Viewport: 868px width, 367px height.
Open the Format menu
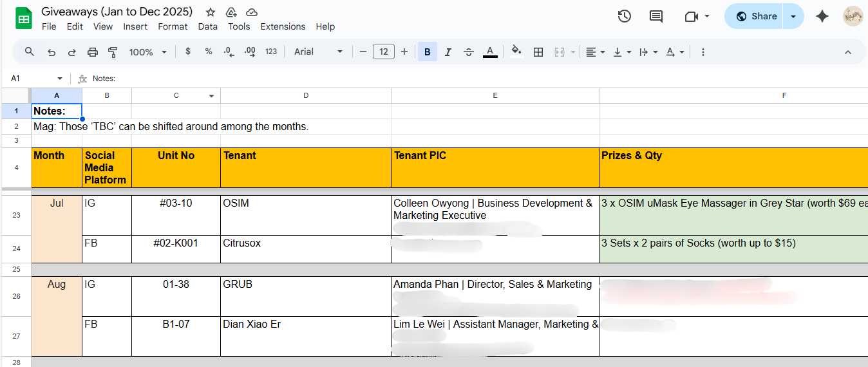pos(173,26)
